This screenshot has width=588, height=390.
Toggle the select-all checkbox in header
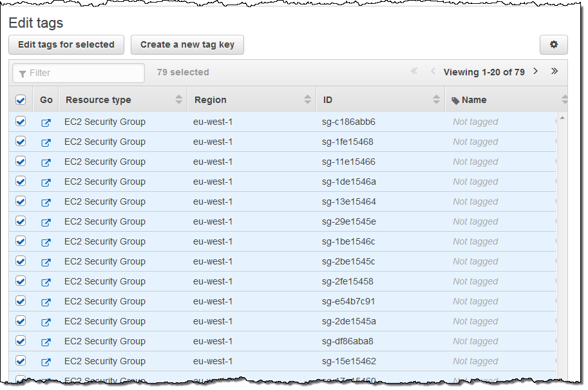[x=21, y=100]
